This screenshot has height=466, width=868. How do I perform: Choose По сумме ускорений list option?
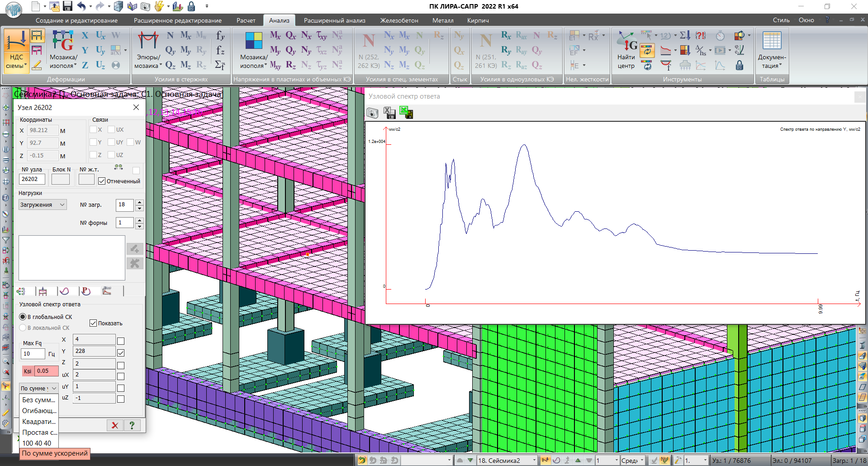pyautogui.click(x=55, y=453)
